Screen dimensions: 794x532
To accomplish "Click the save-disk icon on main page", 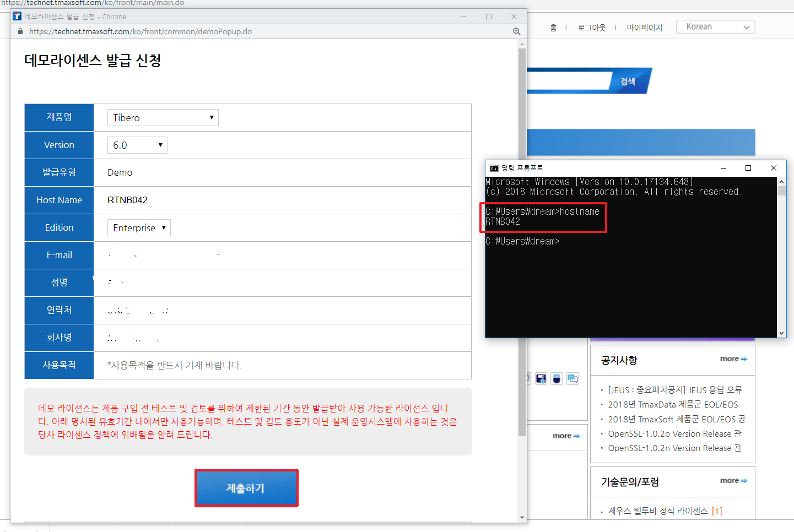I will click(541, 378).
